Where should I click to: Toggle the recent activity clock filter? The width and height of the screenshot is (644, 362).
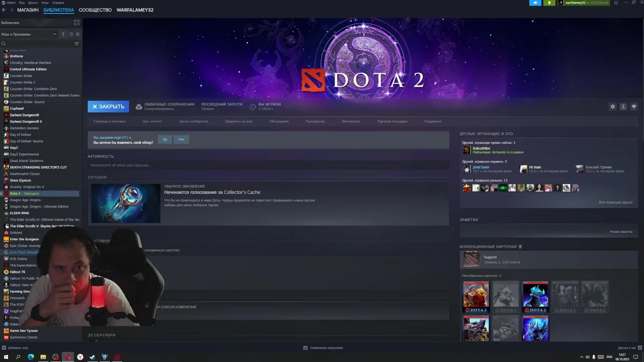coord(71,34)
